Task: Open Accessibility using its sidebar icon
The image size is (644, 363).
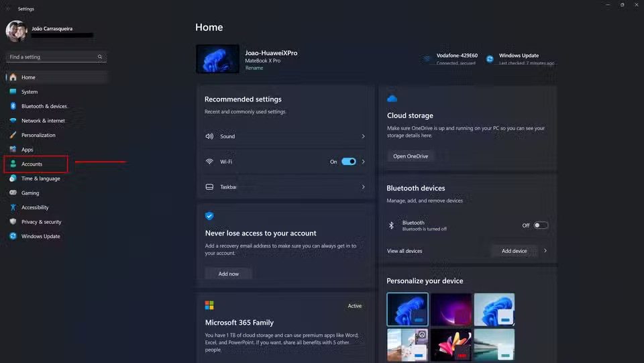Action: pos(13,207)
